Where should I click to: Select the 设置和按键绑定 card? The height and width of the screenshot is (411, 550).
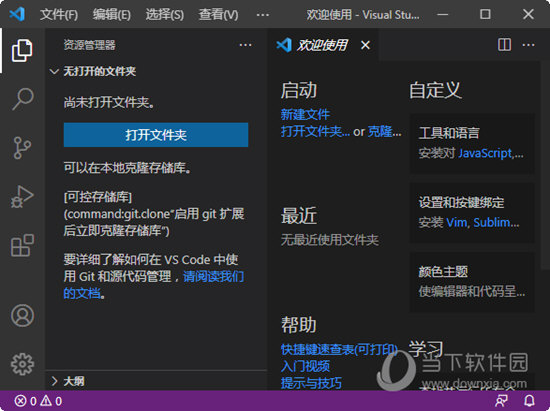click(x=472, y=213)
